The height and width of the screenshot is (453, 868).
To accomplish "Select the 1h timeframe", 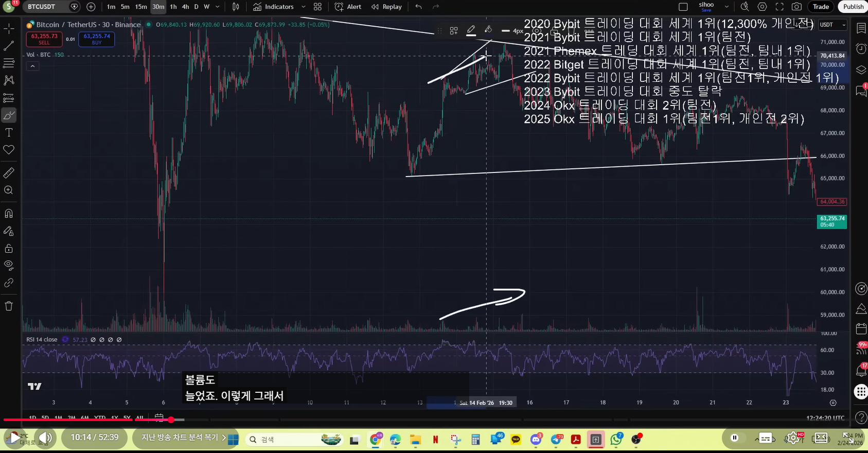I will (173, 7).
